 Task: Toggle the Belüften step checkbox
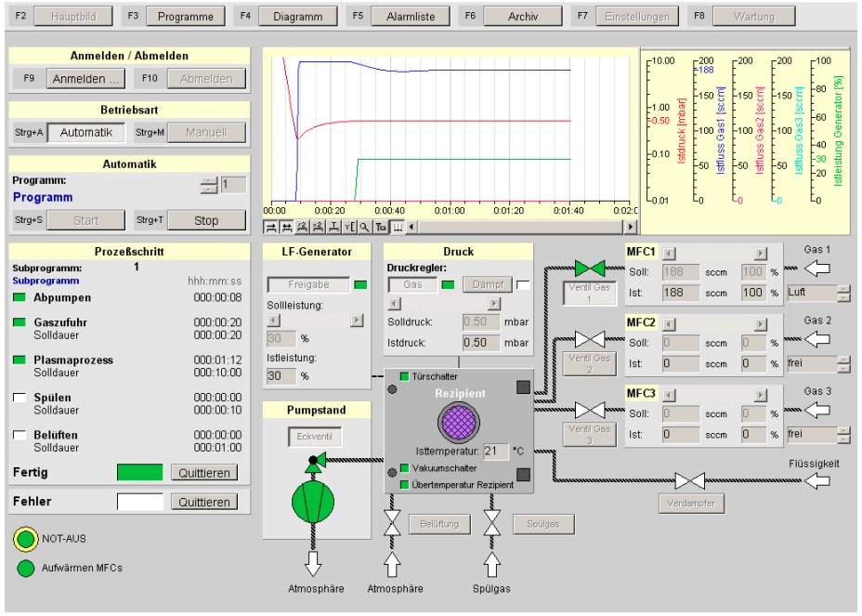pyautogui.click(x=20, y=435)
